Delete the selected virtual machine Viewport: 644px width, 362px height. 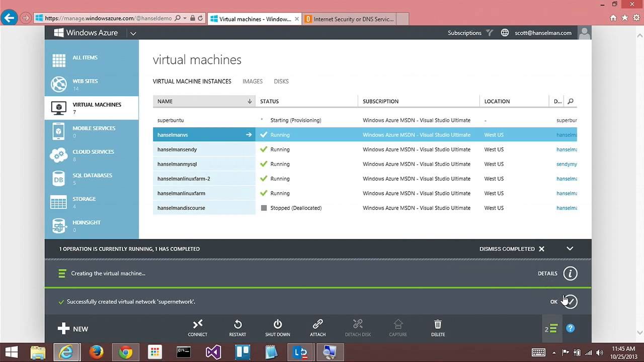point(438,328)
